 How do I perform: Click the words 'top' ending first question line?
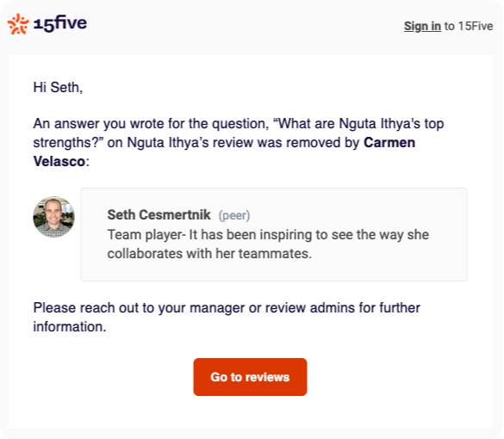(434, 124)
